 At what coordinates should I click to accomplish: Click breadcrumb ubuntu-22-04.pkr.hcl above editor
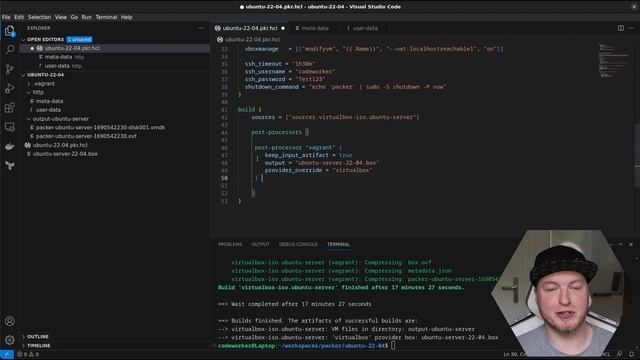[252, 40]
